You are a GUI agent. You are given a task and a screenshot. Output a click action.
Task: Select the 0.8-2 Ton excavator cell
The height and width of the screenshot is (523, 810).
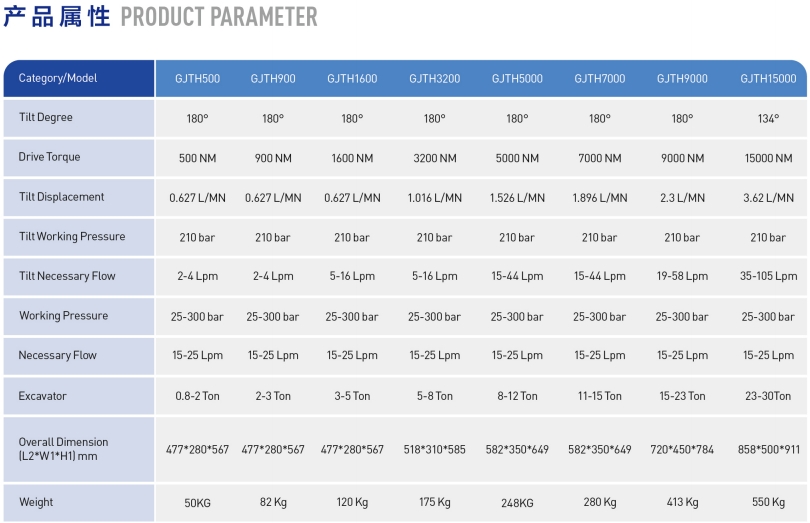[196, 396]
